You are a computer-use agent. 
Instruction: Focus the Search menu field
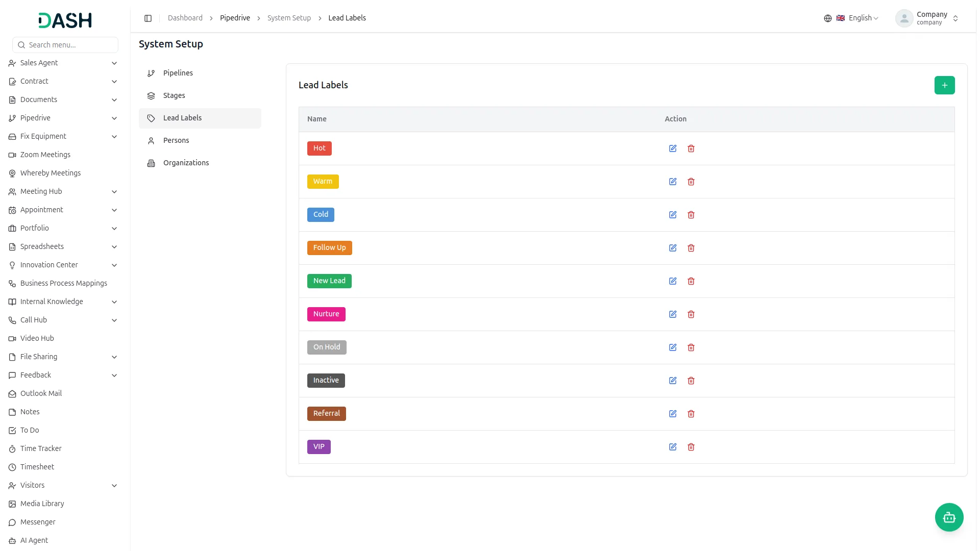coord(65,45)
